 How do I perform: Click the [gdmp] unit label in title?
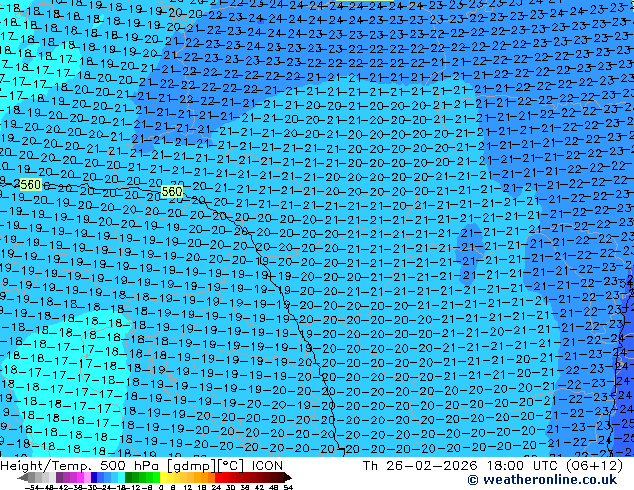(x=192, y=466)
